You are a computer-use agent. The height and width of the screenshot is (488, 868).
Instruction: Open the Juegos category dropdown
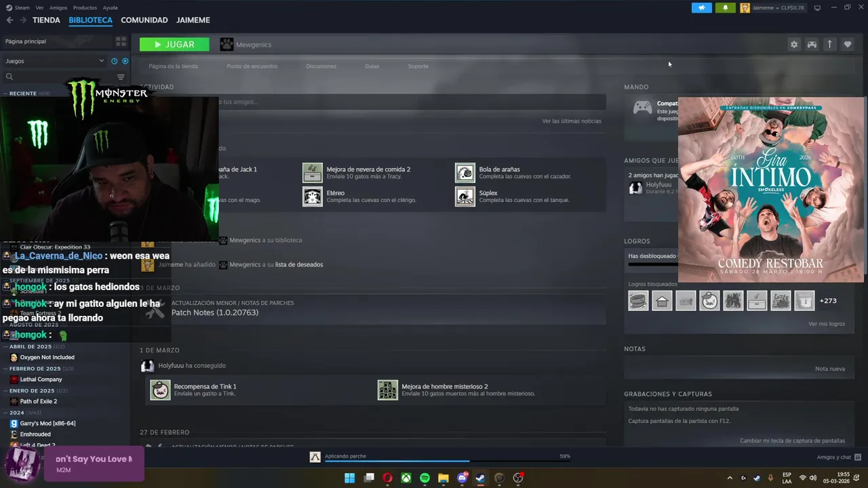(x=54, y=61)
